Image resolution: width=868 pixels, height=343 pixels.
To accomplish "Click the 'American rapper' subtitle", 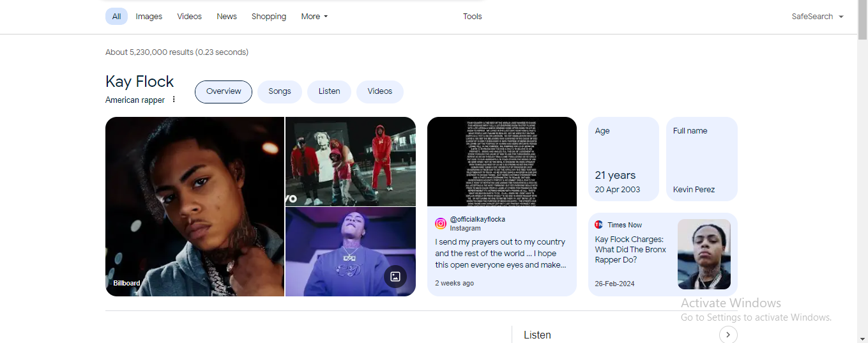I will pyautogui.click(x=135, y=100).
